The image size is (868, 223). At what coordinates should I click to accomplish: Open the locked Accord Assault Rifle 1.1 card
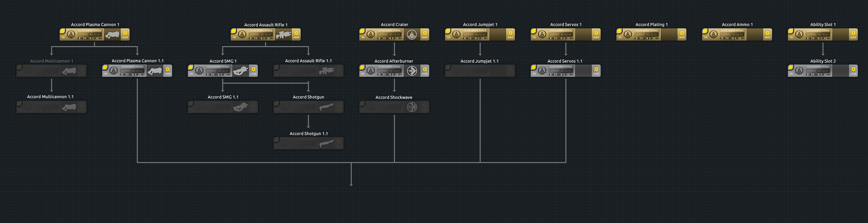309,71
